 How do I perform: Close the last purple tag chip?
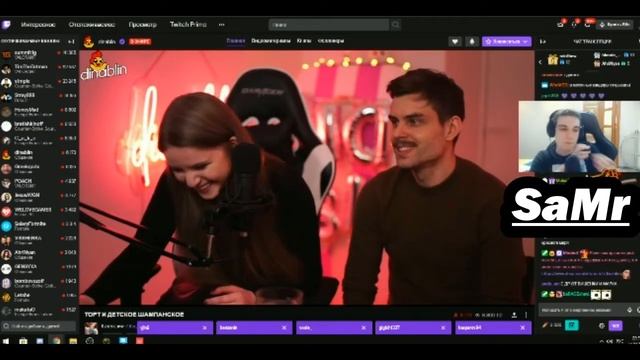coord(522,328)
